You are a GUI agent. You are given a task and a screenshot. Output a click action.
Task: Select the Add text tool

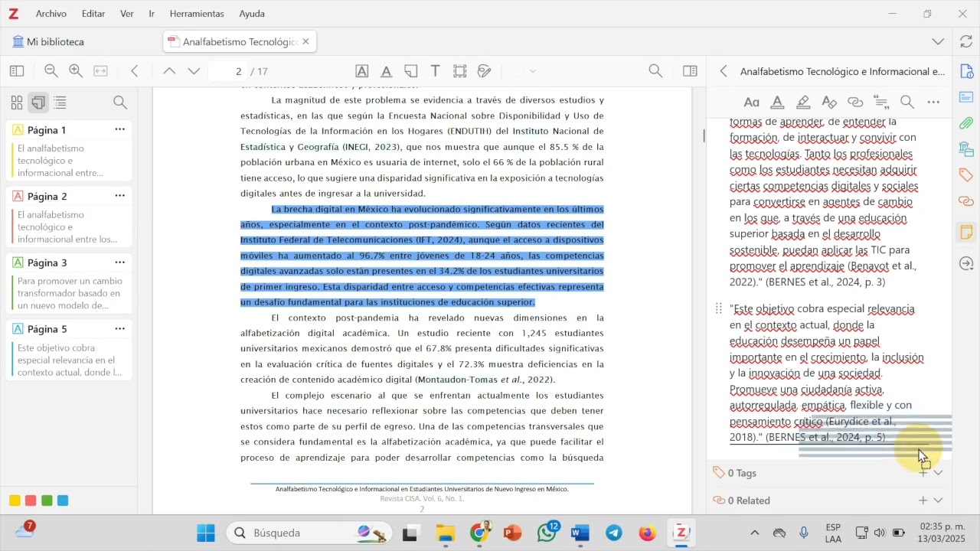pyautogui.click(x=436, y=71)
